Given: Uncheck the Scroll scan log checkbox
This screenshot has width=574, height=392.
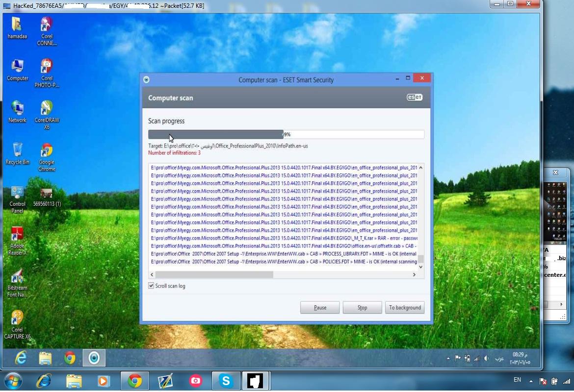Looking at the screenshot, I should (x=151, y=286).
